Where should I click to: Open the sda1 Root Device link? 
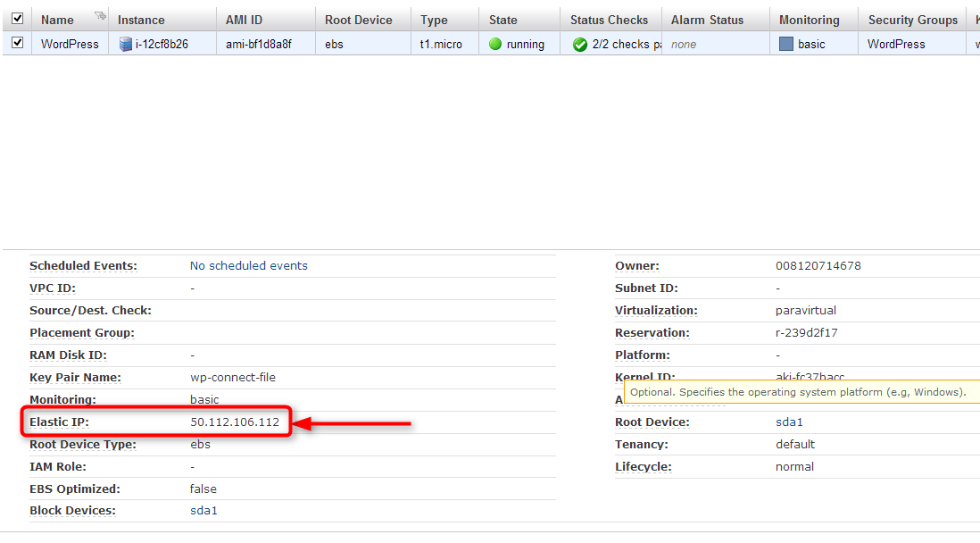[x=789, y=422]
